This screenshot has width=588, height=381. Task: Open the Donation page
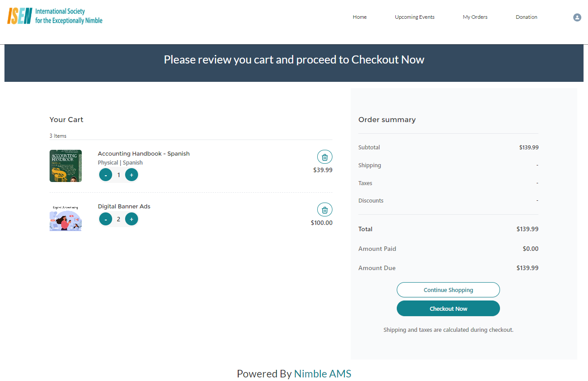point(526,17)
